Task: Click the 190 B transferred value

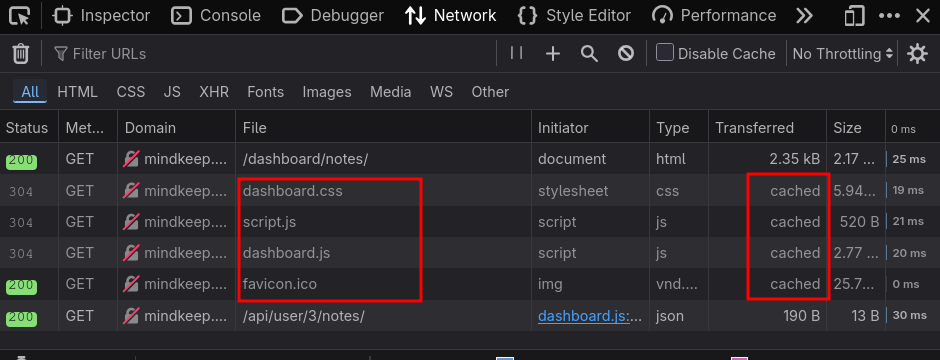Action: 801,316
